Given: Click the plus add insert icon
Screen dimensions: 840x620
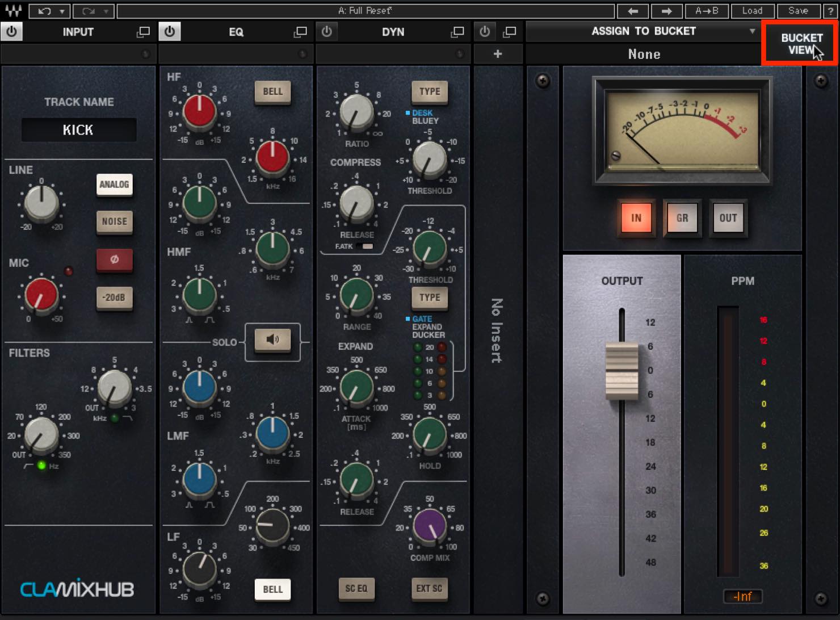Looking at the screenshot, I should click(x=498, y=54).
